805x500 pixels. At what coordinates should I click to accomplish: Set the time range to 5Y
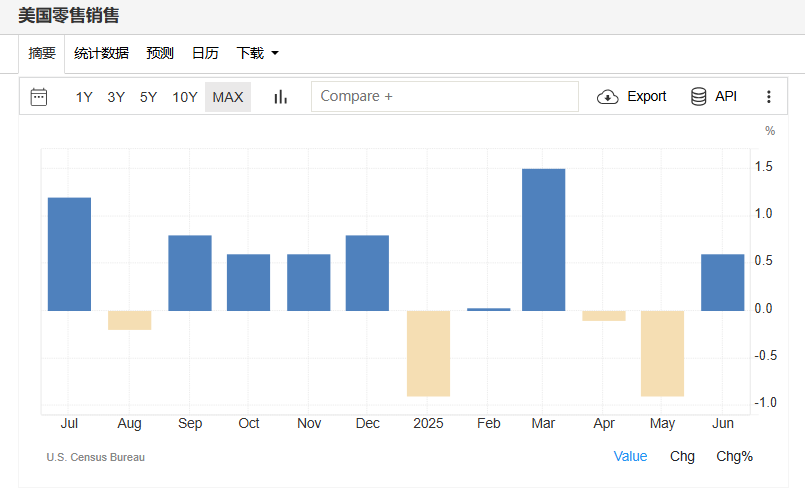[148, 97]
